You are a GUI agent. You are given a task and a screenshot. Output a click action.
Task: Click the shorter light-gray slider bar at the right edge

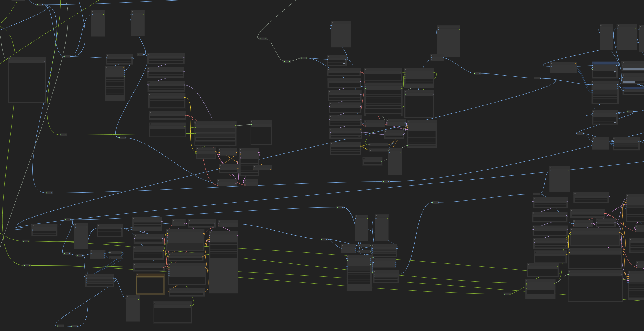[629, 82]
